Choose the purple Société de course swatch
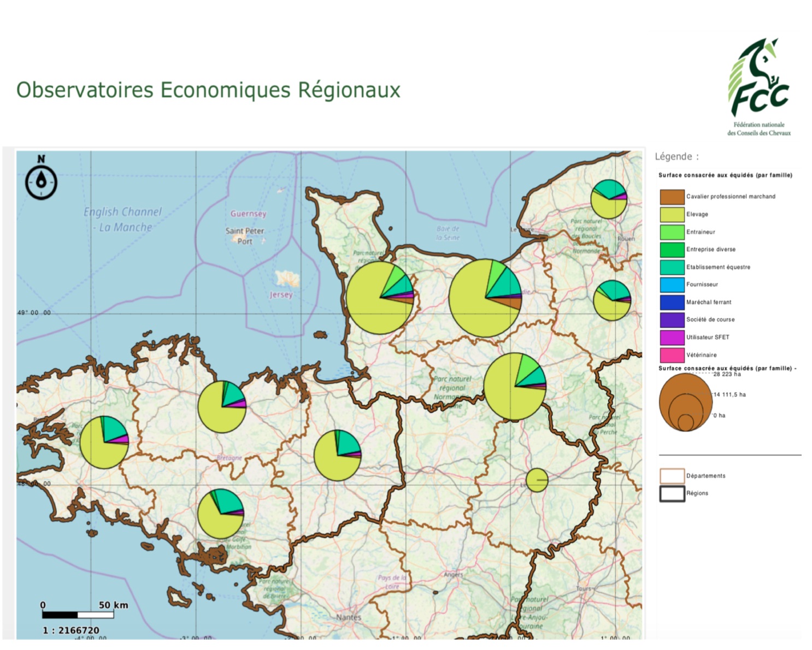 (672, 320)
